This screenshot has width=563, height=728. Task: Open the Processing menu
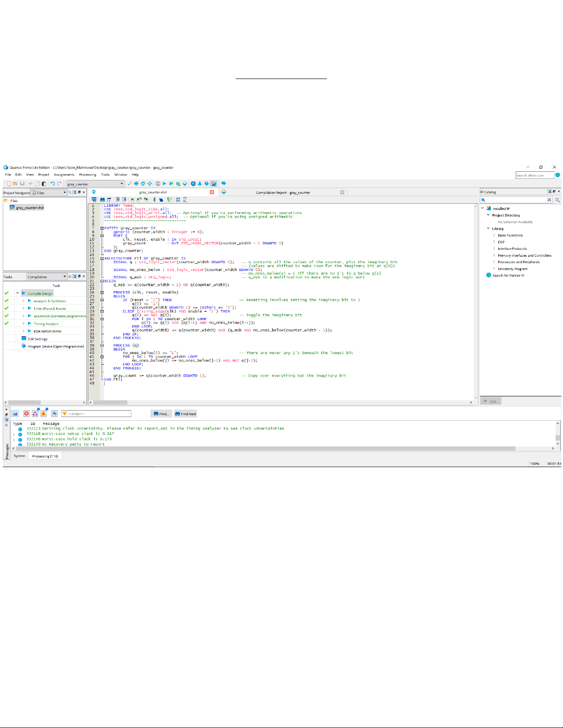(x=88, y=175)
